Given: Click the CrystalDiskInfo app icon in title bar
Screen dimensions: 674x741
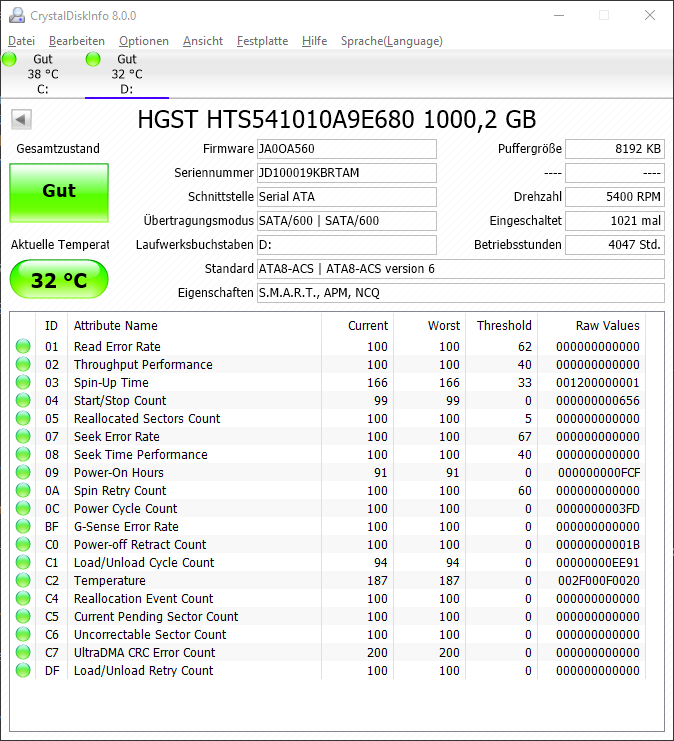Looking at the screenshot, I should (17, 16).
